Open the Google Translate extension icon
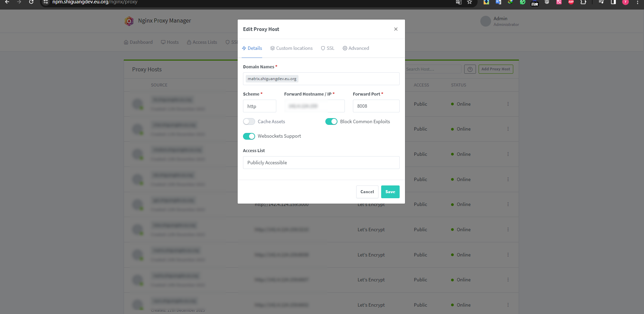 pyautogui.click(x=498, y=2)
